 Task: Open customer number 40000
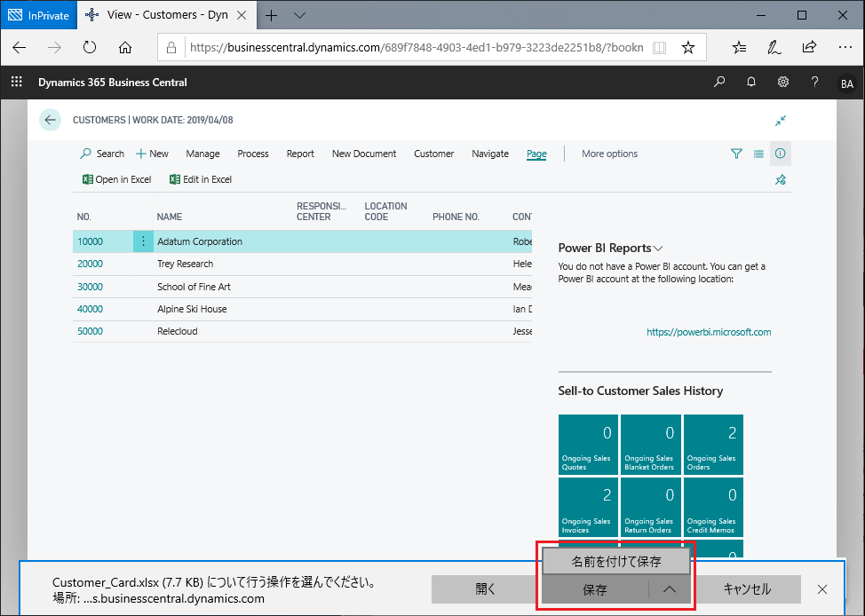(x=90, y=309)
